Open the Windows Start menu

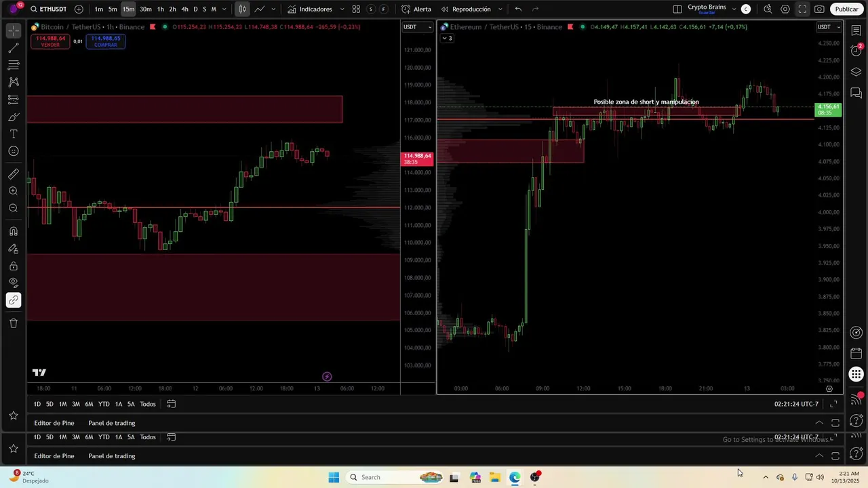click(x=334, y=477)
